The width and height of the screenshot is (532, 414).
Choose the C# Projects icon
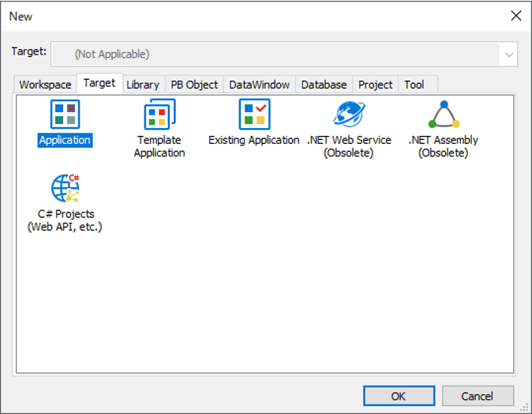click(x=65, y=189)
